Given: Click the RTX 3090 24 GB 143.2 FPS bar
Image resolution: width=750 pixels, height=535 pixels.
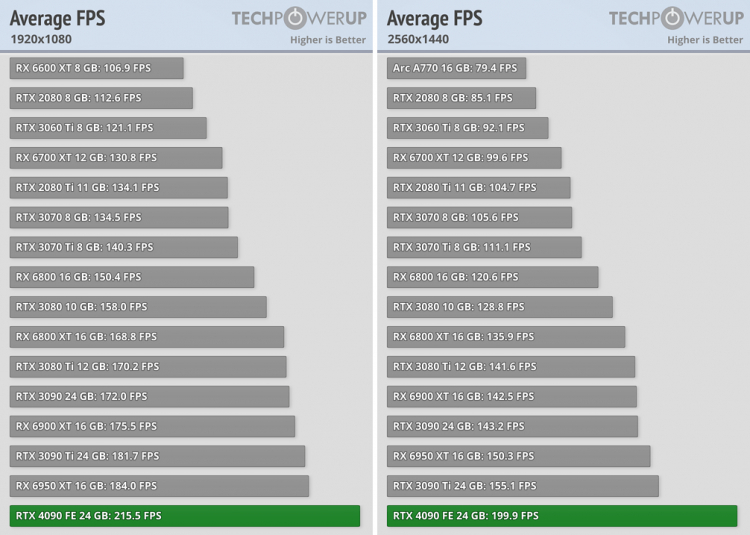Looking at the screenshot, I should 512,426.
